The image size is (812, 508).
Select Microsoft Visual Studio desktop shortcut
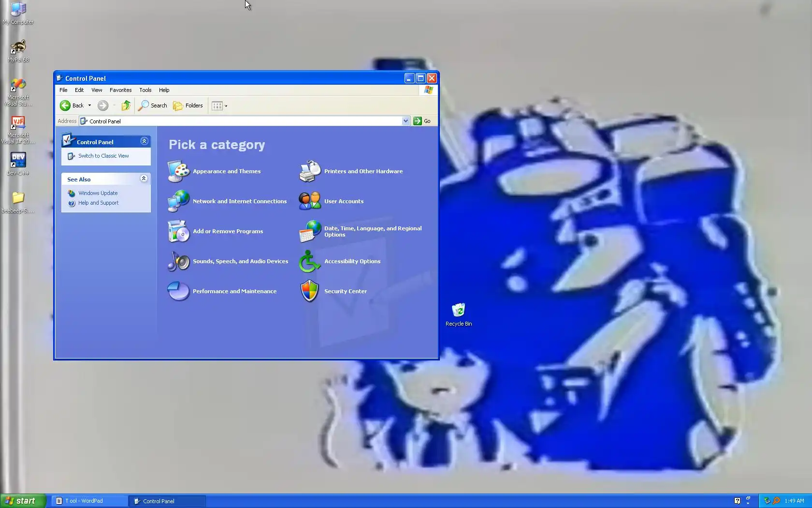tap(18, 92)
